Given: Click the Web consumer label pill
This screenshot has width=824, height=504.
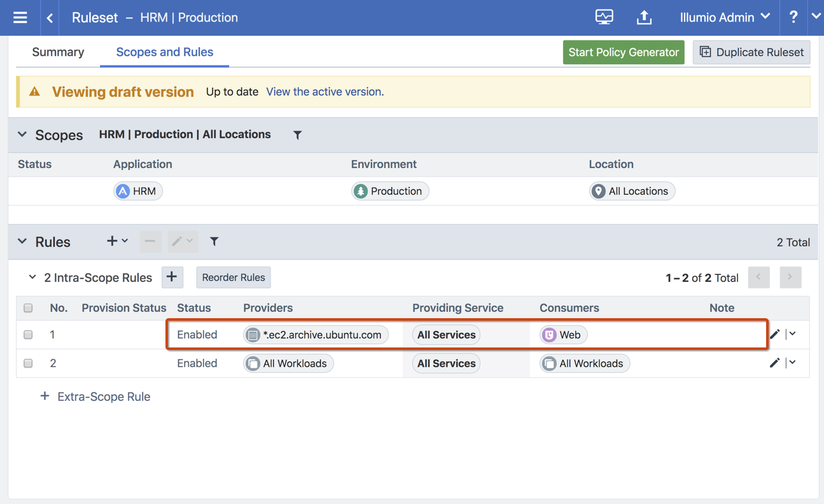Looking at the screenshot, I should coord(563,335).
